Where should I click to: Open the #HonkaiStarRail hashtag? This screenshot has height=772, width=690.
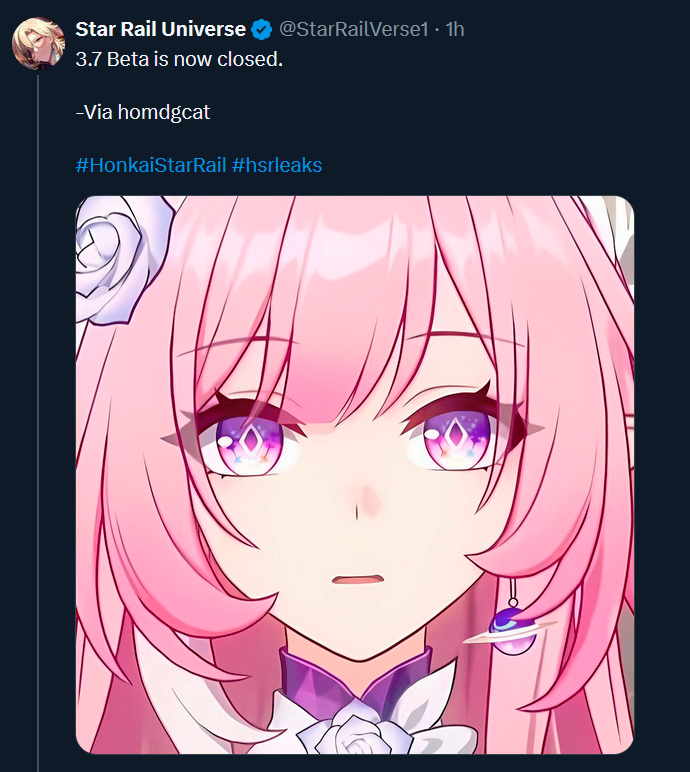(x=151, y=165)
